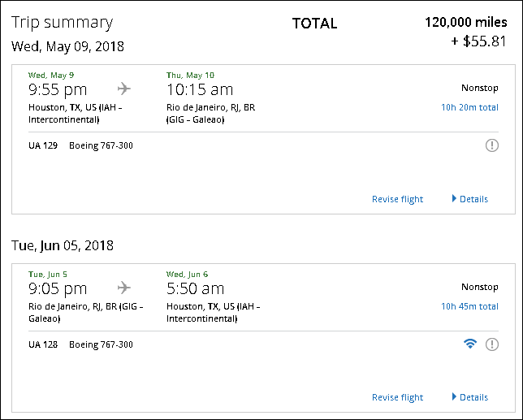Click the info alert icon for UA 128
The width and height of the screenshot is (523, 420).
tap(491, 344)
